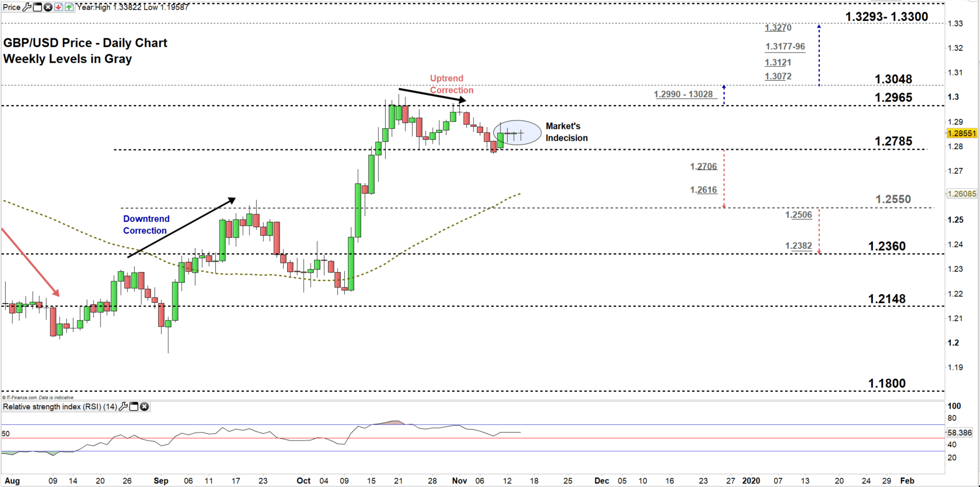The width and height of the screenshot is (980, 487).
Task: Remove the RSI indicator with X icon
Action: click(144, 407)
